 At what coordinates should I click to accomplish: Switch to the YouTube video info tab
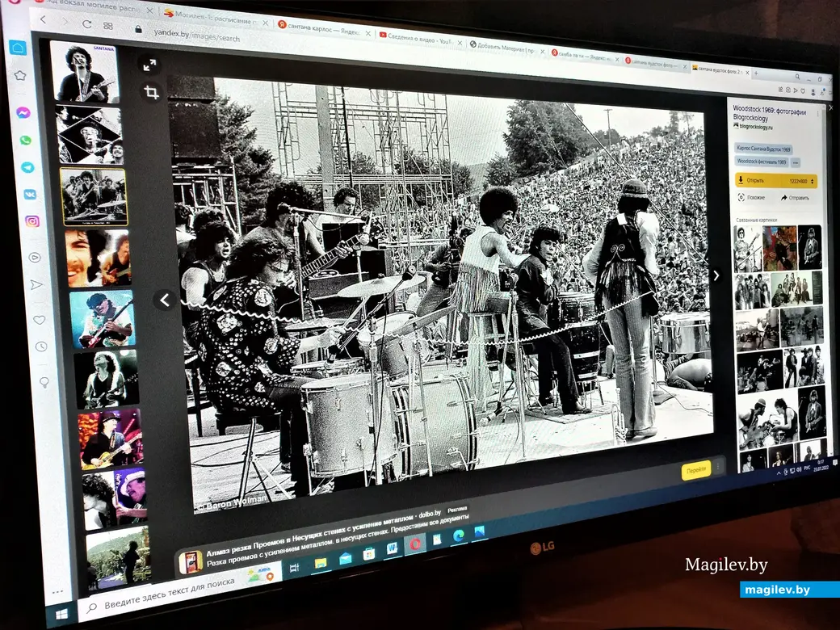point(418,37)
